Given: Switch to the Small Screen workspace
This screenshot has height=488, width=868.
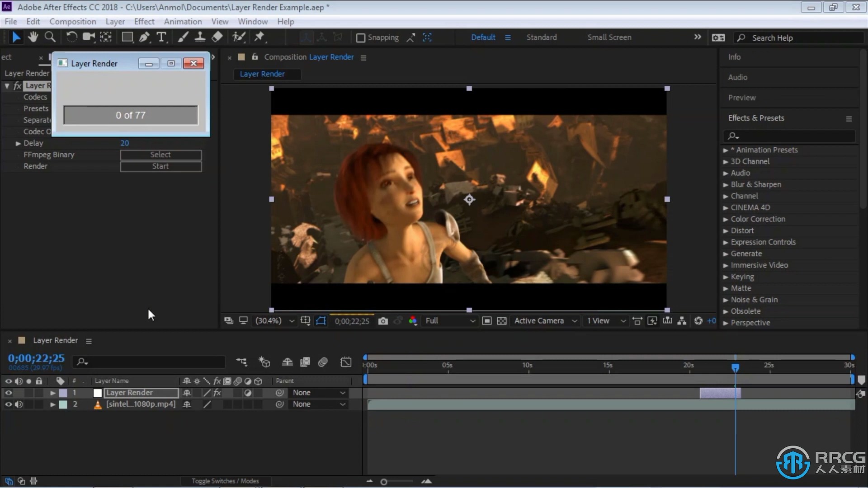Looking at the screenshot, I should (x=609, y=38).
